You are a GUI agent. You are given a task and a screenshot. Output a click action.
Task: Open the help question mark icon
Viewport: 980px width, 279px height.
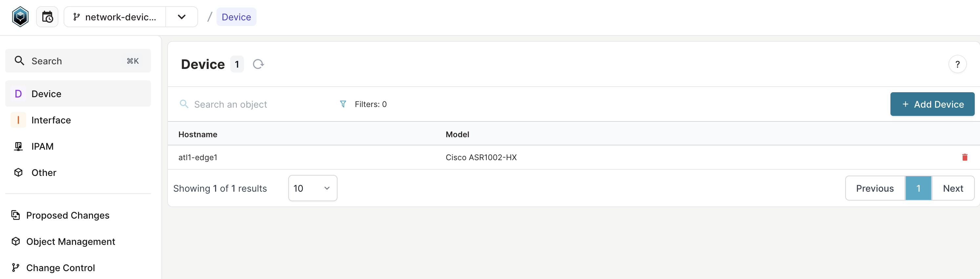[958, 64]
